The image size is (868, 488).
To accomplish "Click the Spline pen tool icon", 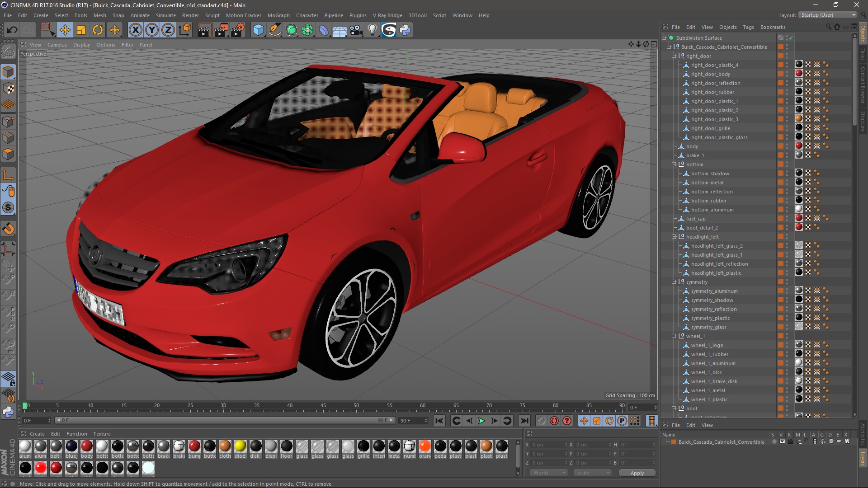I will pyautogui.click(x=275, y=30).
